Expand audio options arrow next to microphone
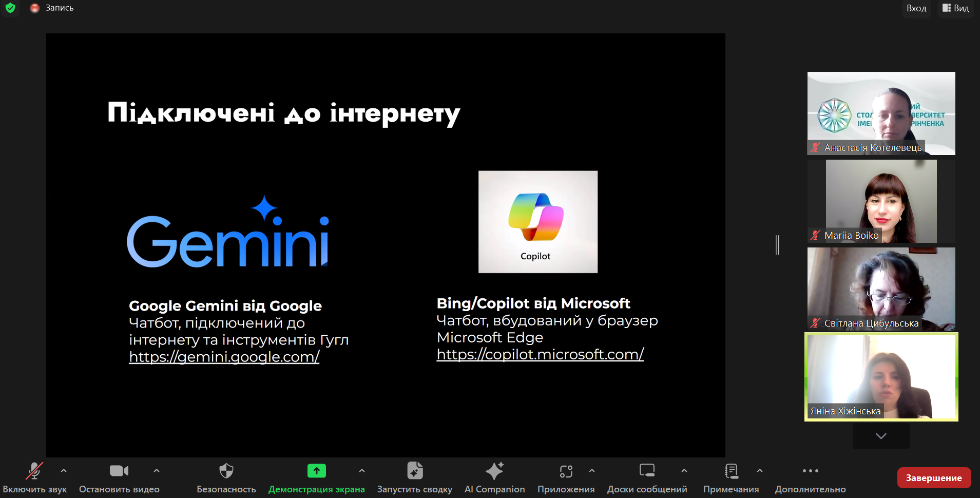Image resolution: width=980 pixels, height=498 pixels. pos(64,470)
